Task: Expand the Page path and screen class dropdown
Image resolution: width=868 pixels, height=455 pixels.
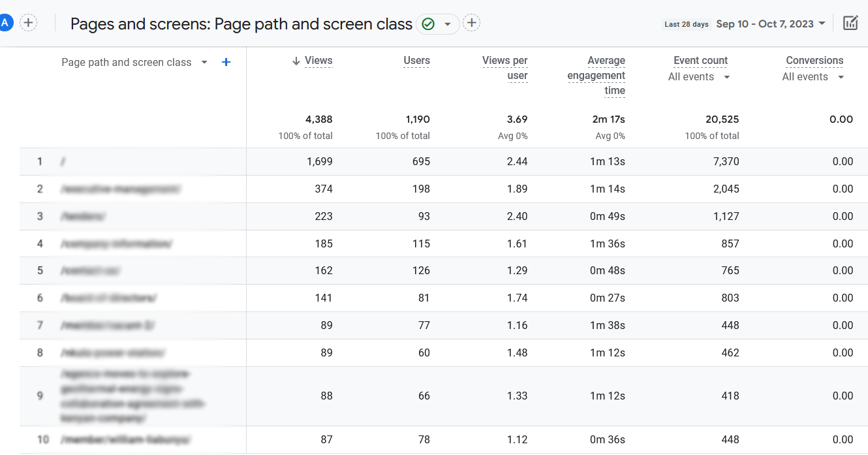Action: click(x=204, y=62)
